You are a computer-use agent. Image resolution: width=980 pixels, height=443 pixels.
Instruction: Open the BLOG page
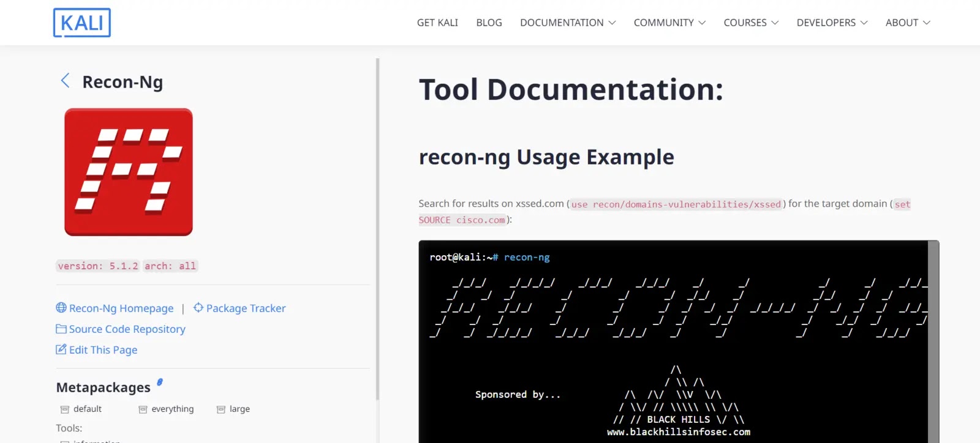[x=489, y=23]
